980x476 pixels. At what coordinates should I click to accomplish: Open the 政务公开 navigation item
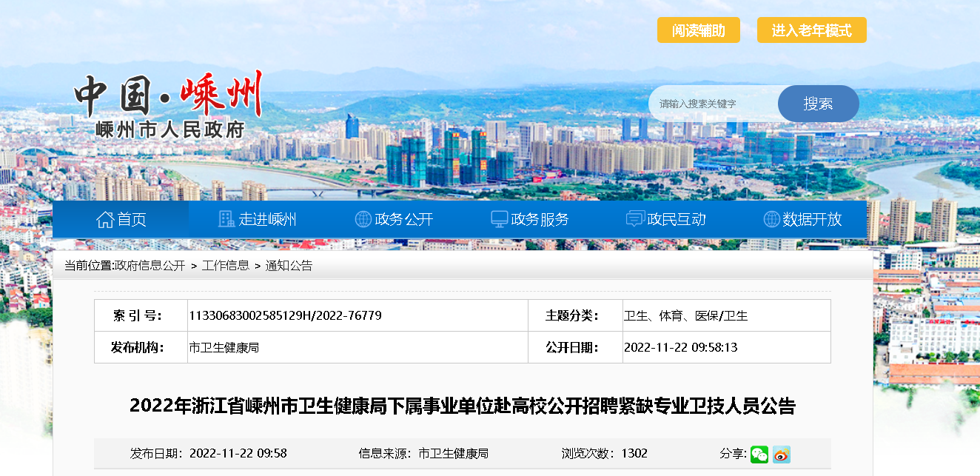coord(394,219)
